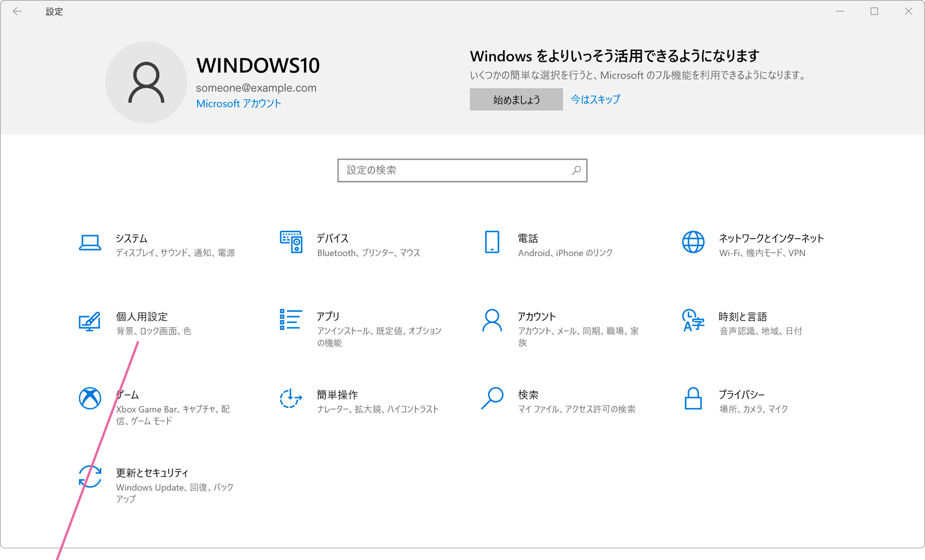This screenshot has height=560, width=925.
Task: Click the 場所、カメラ、マイク description
Action: pyautogui.click(x=753, y=409)
